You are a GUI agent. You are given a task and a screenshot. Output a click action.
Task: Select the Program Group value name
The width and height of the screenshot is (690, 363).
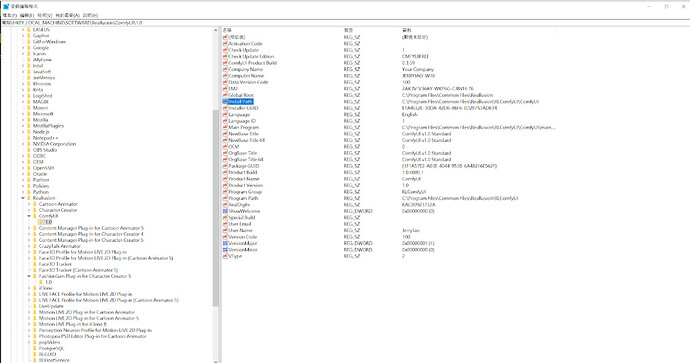coord(245,192)
